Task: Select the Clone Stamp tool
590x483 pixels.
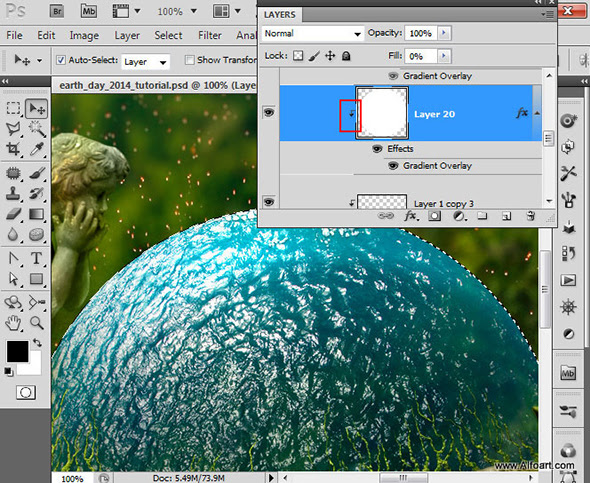Action: pyautogui.click(x=13, y=193)
